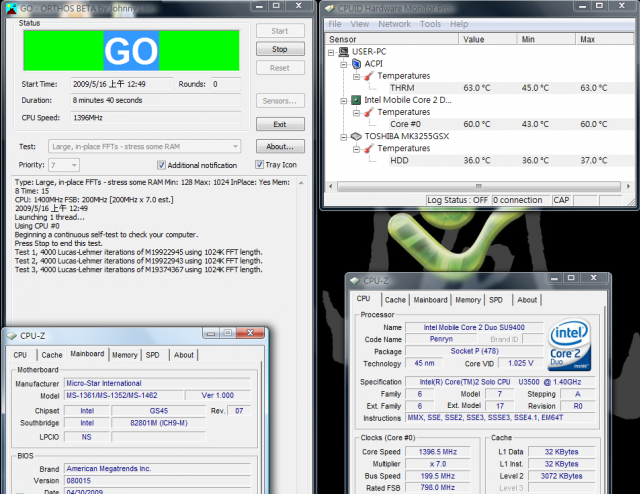Open About tab in right CPU-Z window
This screenshot has height=494, width=640.
(x=527, y=300)
